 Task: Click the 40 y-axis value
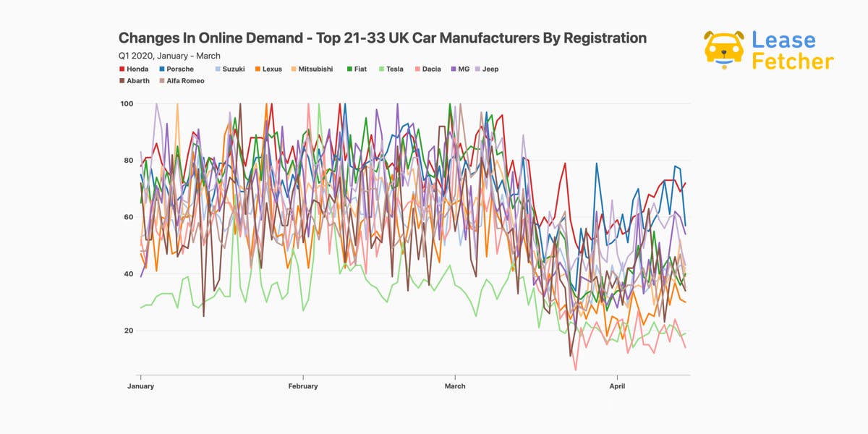(129, 274)
